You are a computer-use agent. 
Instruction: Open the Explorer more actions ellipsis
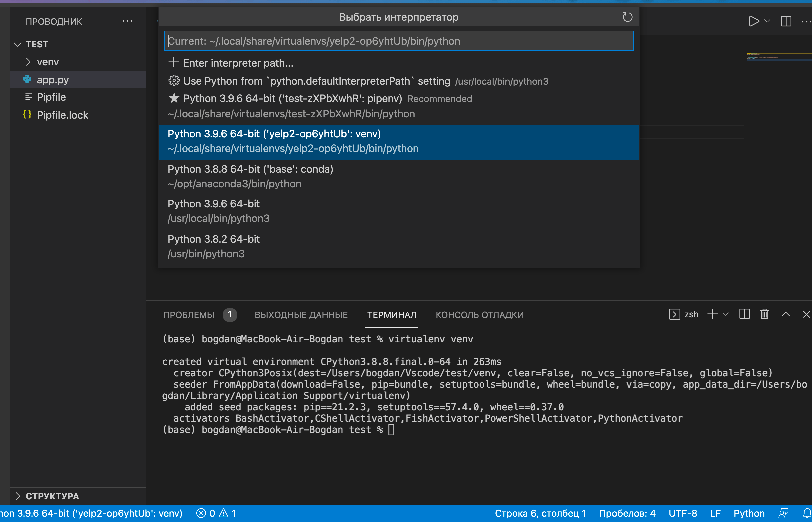coord(127,21)
